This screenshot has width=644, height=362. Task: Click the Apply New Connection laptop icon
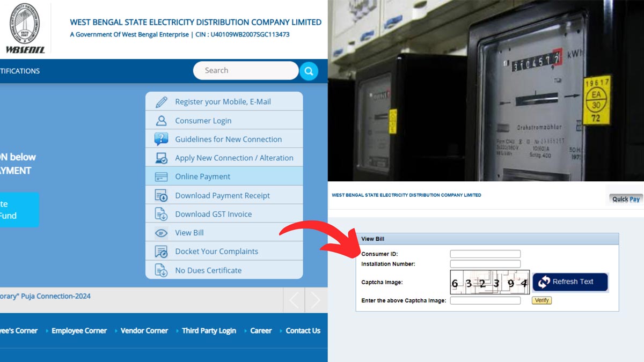pyautogui.click(x=162, y=157)
